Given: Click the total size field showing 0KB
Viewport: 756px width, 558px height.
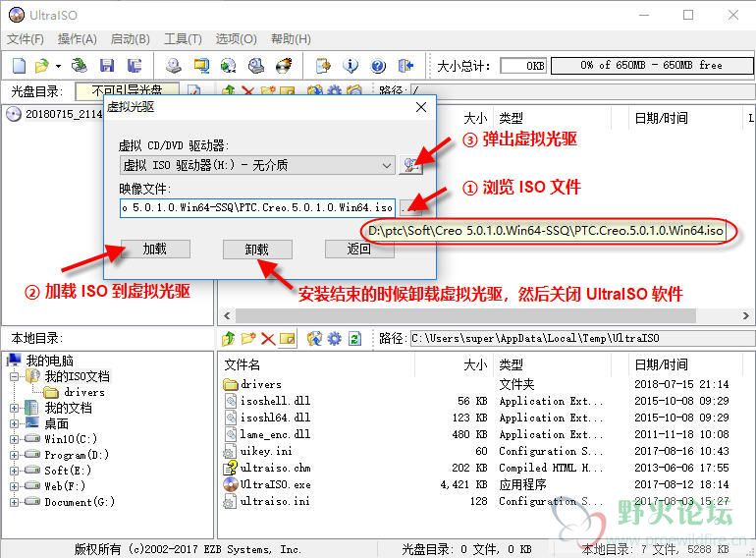Looking at the screenshot, I should (x=523, y=66).
